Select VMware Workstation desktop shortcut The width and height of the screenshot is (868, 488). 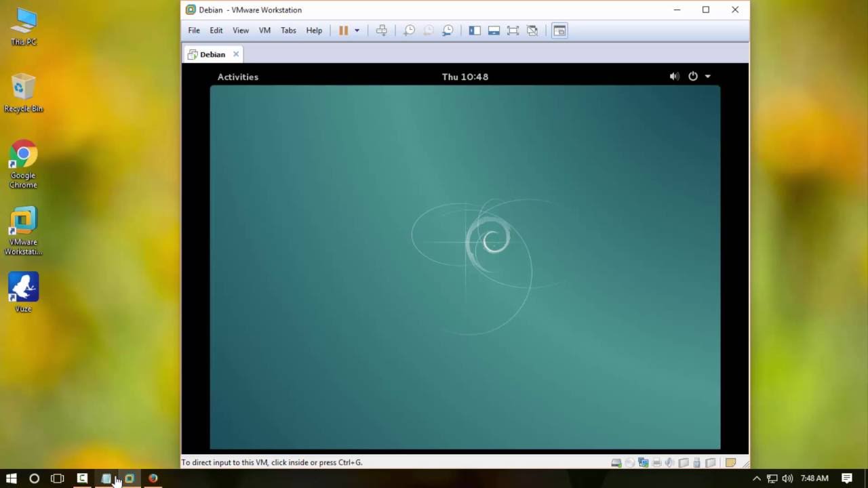coord(23,231)
